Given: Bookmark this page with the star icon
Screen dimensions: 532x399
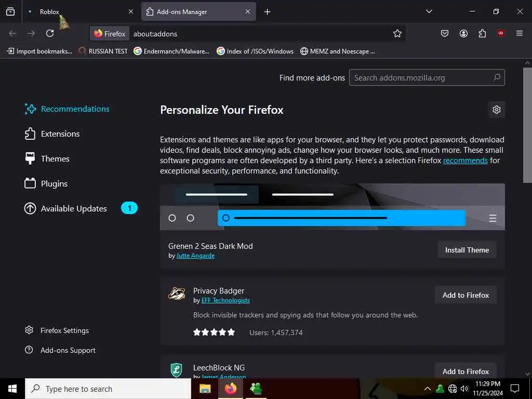Looking at the screenshot, I should 397,33.
